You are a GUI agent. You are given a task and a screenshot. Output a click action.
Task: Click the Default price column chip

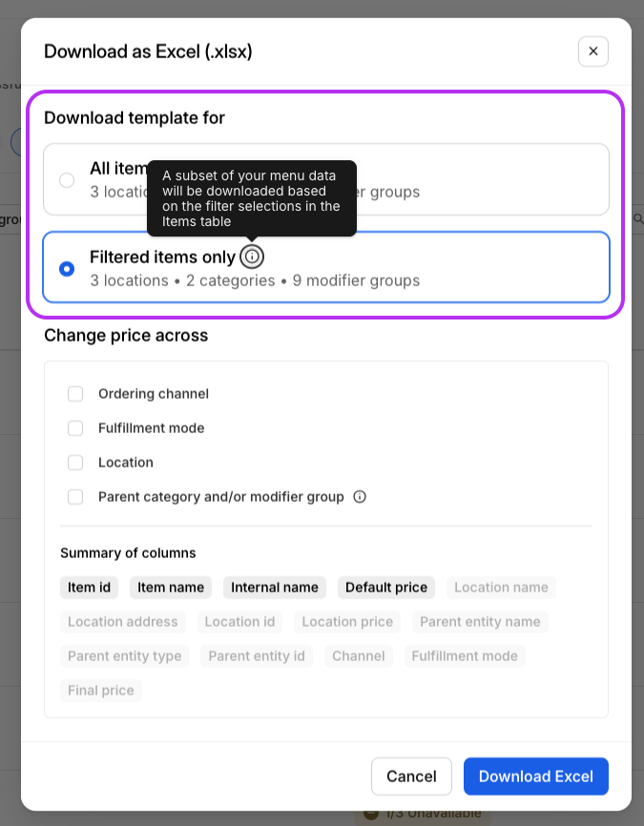pos(386,588)
